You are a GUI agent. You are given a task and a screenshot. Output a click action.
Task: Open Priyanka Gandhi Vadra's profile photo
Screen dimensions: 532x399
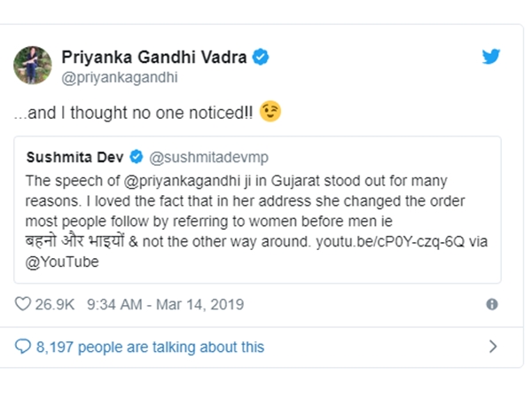pyautogui.click(x=32, y=64)
